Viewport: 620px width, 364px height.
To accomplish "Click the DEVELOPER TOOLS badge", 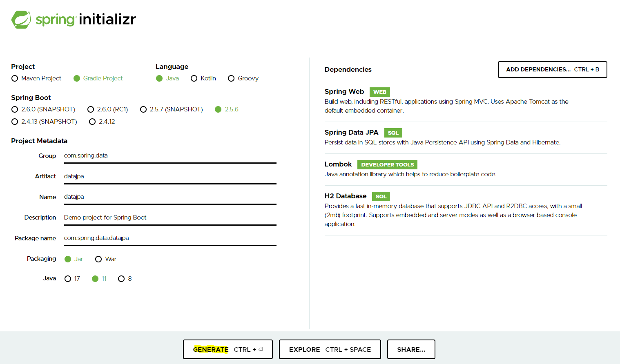I will tap(388, 164).
